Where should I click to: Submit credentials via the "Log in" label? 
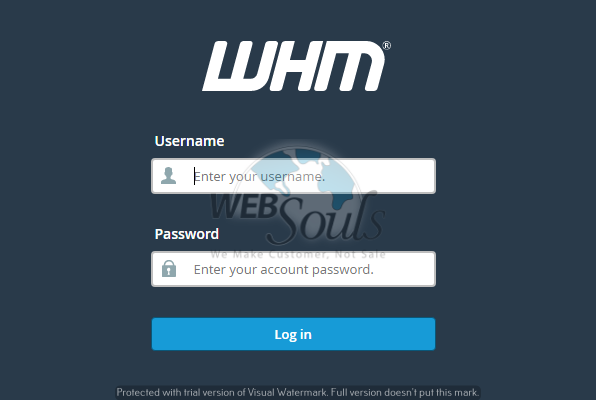(293, 335)
